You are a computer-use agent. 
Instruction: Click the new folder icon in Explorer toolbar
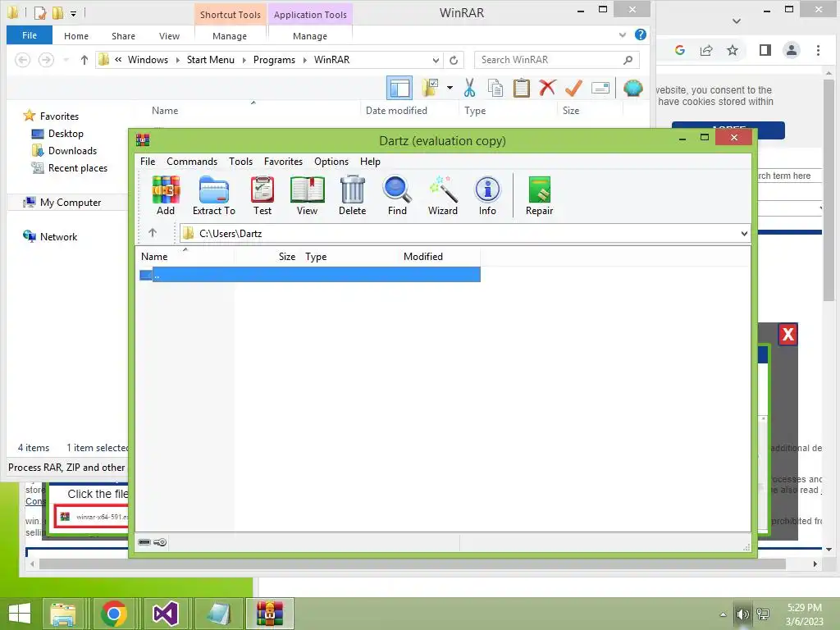pos(430,88)
